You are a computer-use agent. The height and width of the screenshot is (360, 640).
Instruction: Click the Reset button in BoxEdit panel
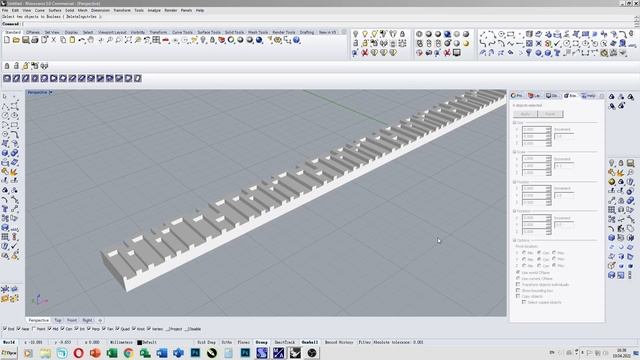click(550, 114)
